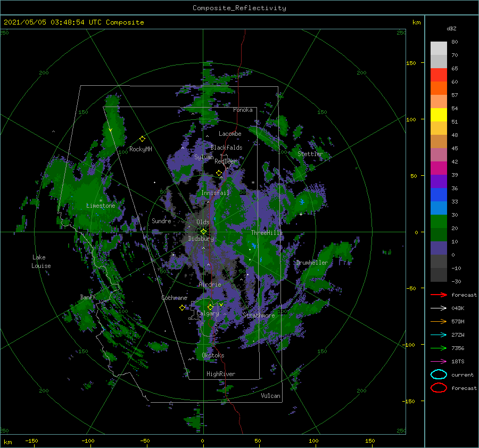Click the Blackfalds label
The width and height of the screenshot is (479, 448).
tap(226, 148)
